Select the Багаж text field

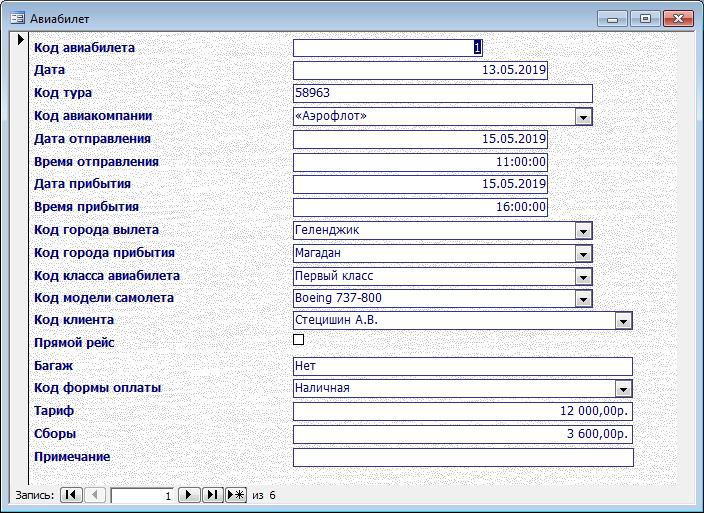point(463,366)
